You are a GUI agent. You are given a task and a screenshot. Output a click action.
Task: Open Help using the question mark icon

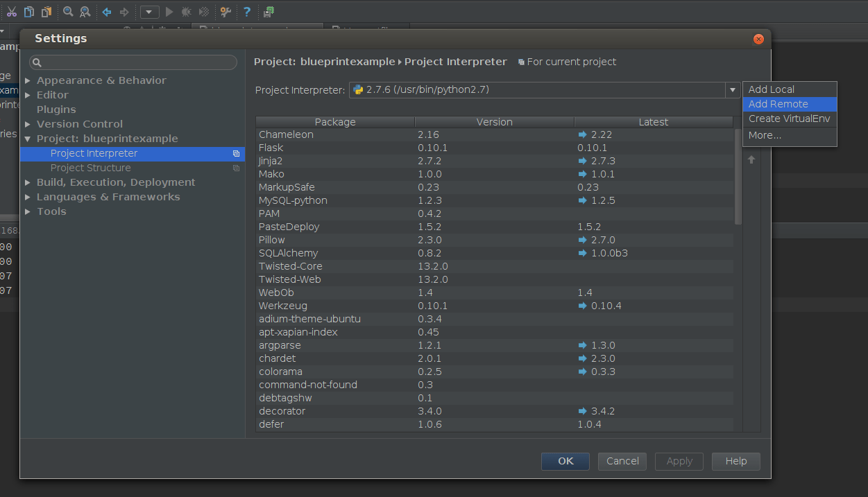click(246, 11)
